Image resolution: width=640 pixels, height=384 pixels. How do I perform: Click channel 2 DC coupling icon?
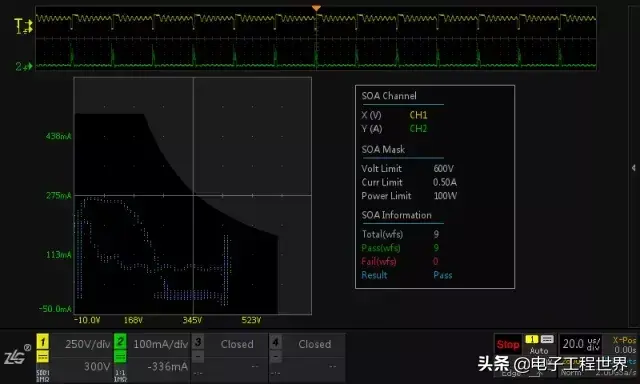(x=120, y=357)
